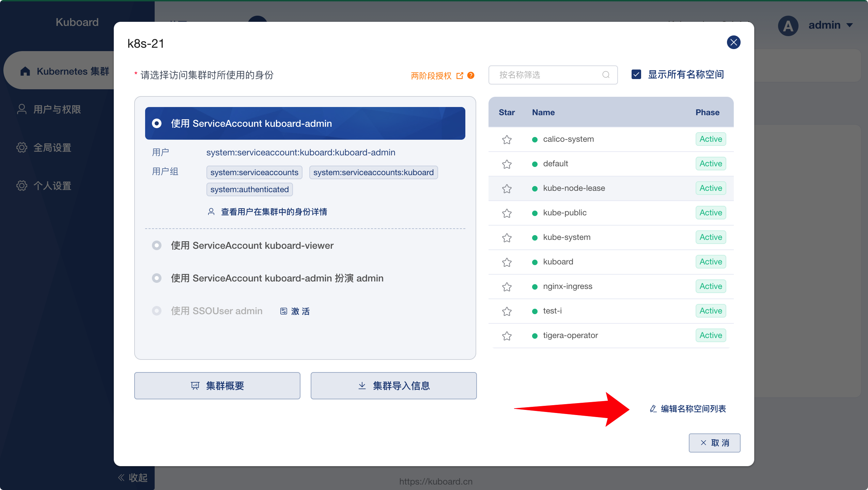
Task: Click the calico-system namespace name
Action: tap(568, 139)
